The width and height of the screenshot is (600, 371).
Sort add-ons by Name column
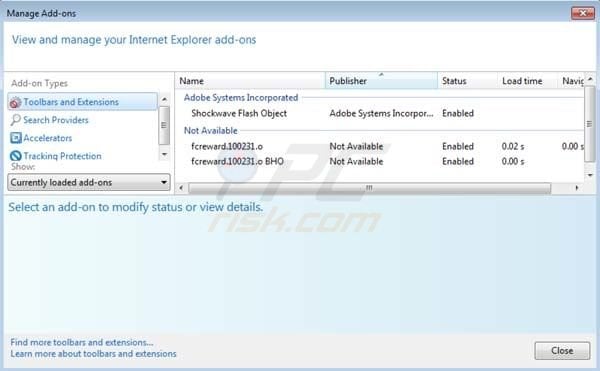[250, 81]
